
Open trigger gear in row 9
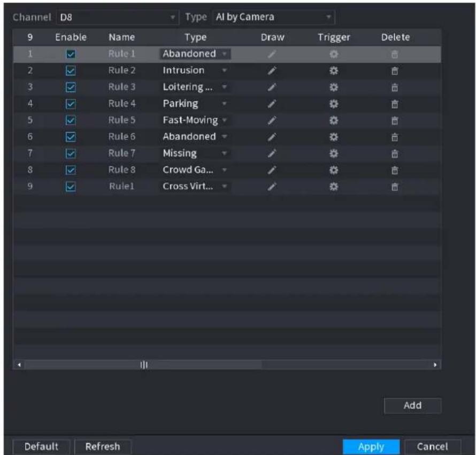tap(334, 187)
